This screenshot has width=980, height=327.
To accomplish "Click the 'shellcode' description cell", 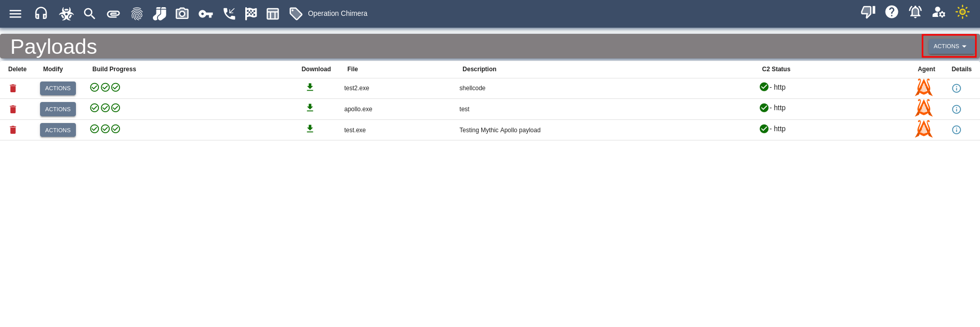I will (x=473, y=88).
